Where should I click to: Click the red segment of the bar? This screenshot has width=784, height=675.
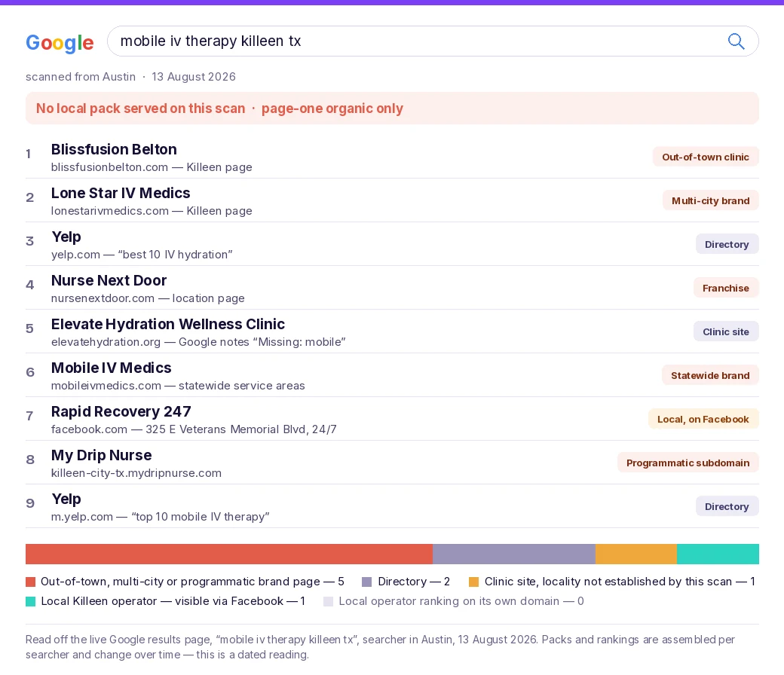click(229, 554)
